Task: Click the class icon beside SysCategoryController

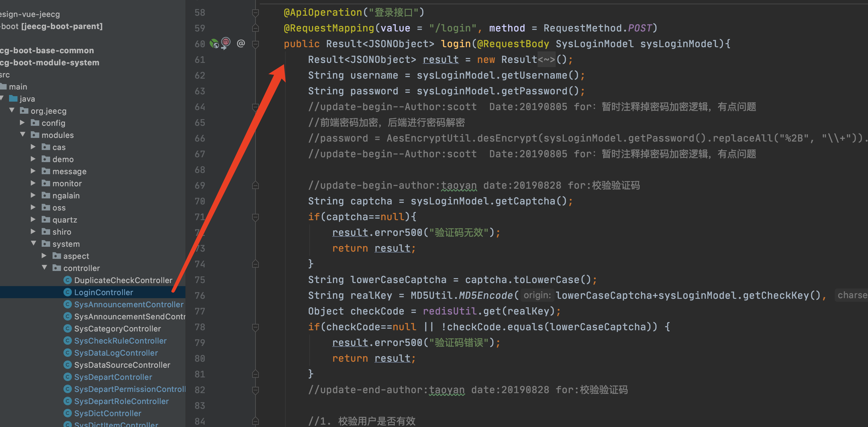Action: click(67, 328)
